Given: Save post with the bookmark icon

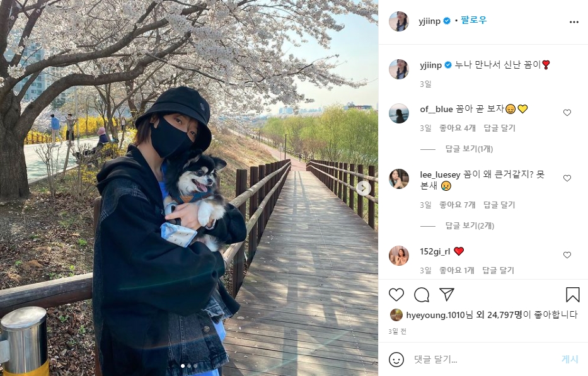Looking at the screenshot, I should tap(573, 295).
